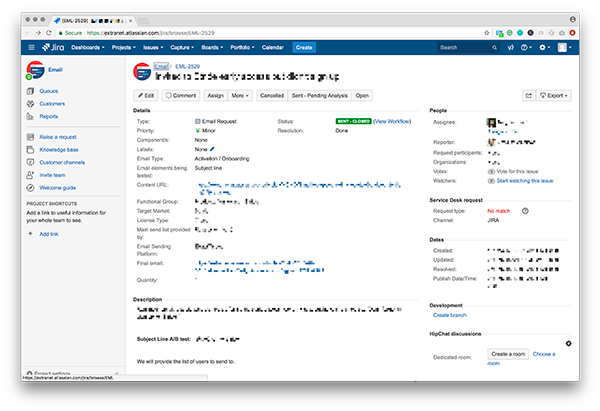Screen dimensions: 600x411
Task: Click the Invite team person icon
Action: (30, 175)
